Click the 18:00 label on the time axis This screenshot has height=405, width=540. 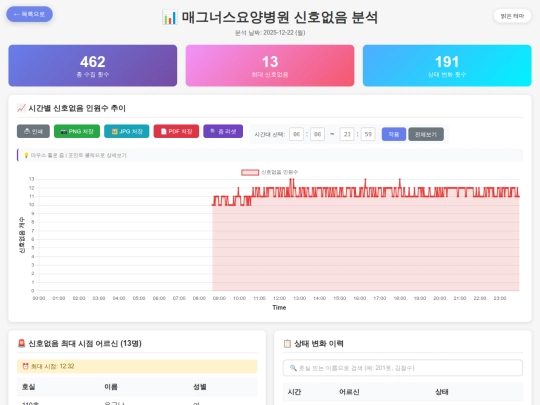point(399,298)
